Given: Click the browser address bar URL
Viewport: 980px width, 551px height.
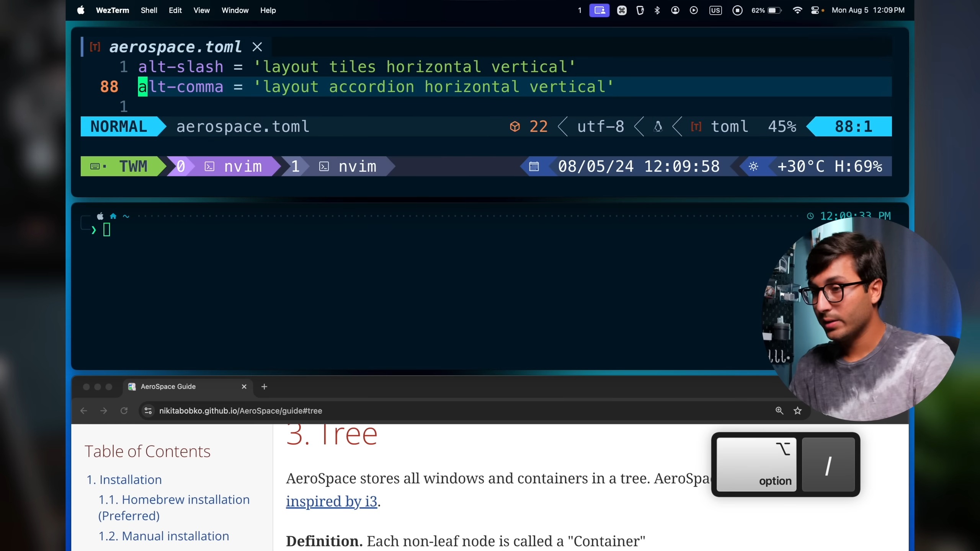Looking at the screenshot, I should (x=240, y=411).
